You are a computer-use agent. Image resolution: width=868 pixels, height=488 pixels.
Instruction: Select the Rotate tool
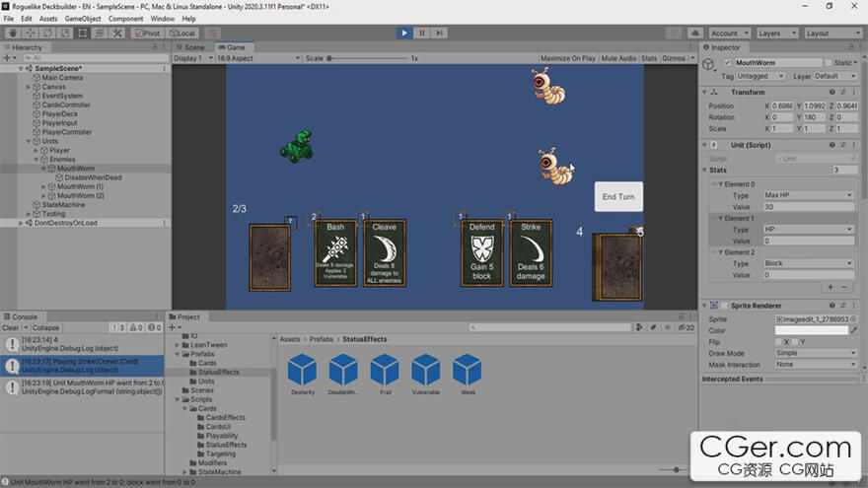[x=47, y=34]
